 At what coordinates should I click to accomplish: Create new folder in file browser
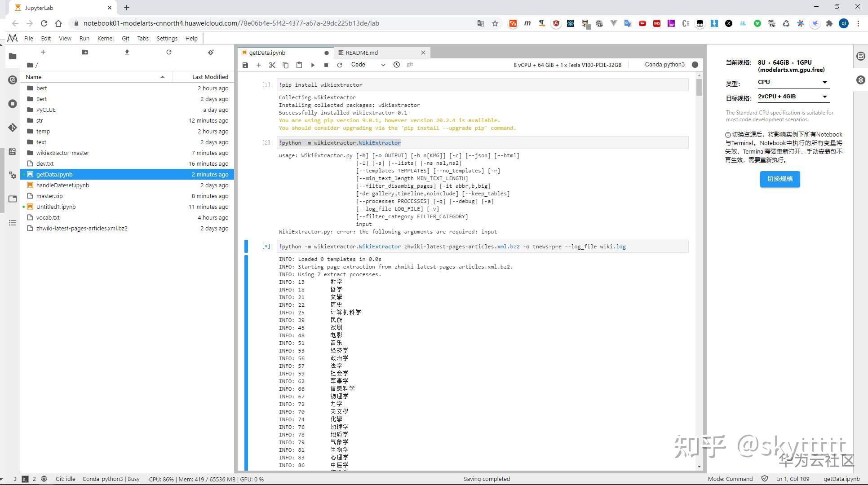click(85, 52)
